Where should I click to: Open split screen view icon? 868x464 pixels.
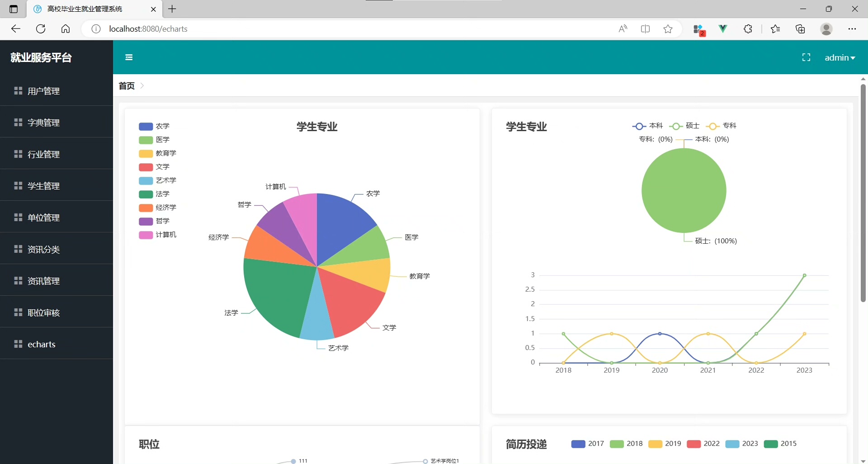coord(646,29)
